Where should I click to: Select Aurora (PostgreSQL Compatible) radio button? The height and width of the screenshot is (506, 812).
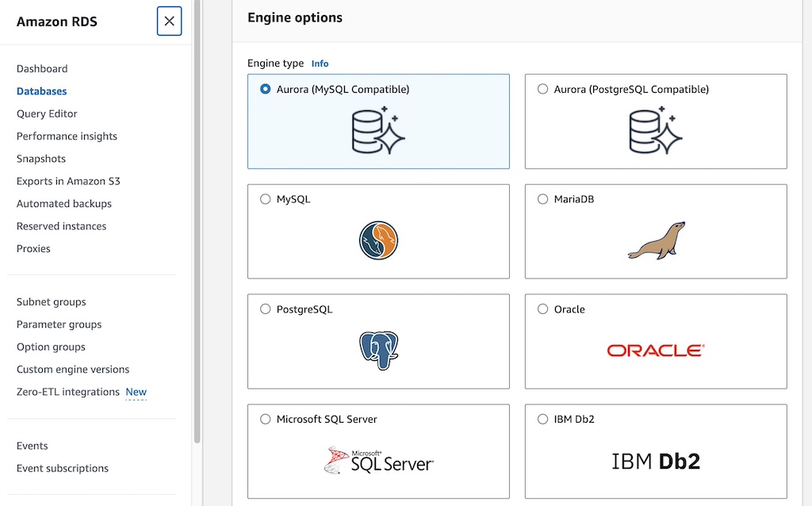click(x=542, y=89)
